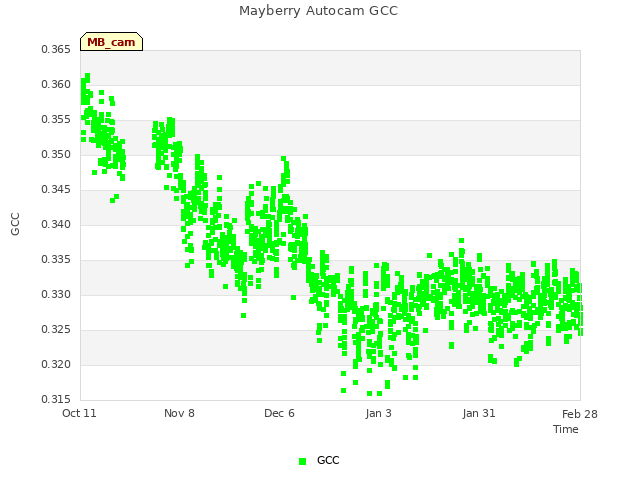Click the Time axis title
This screenshot has width=640, height=480.
point(566,429)
